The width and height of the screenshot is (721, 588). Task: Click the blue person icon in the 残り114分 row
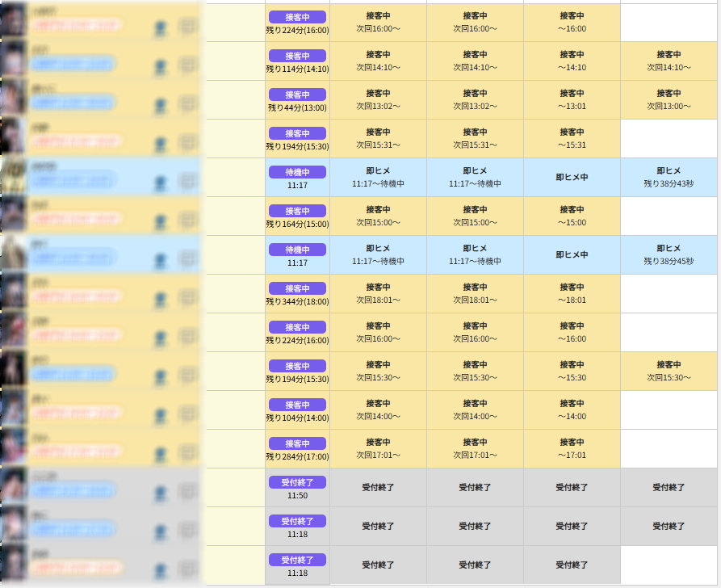161,65
